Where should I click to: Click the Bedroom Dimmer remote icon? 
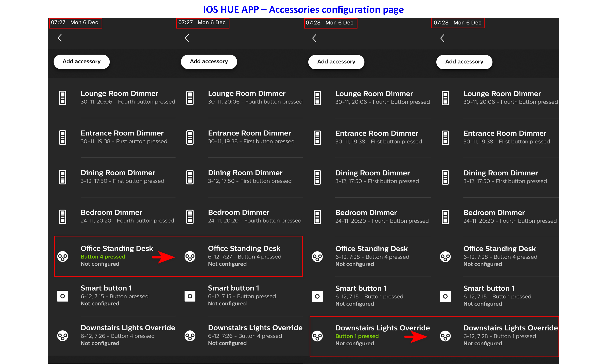click(62, 216)
